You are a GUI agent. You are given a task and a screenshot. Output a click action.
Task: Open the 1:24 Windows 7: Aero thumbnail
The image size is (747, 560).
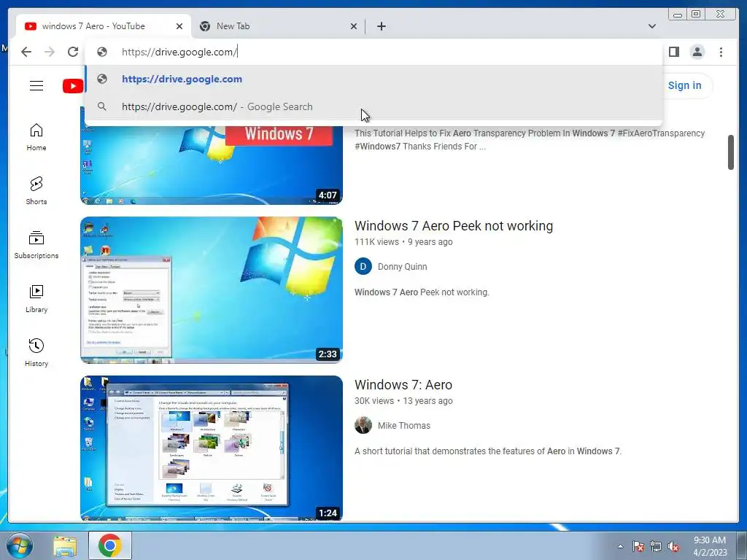tap(212, 448)
